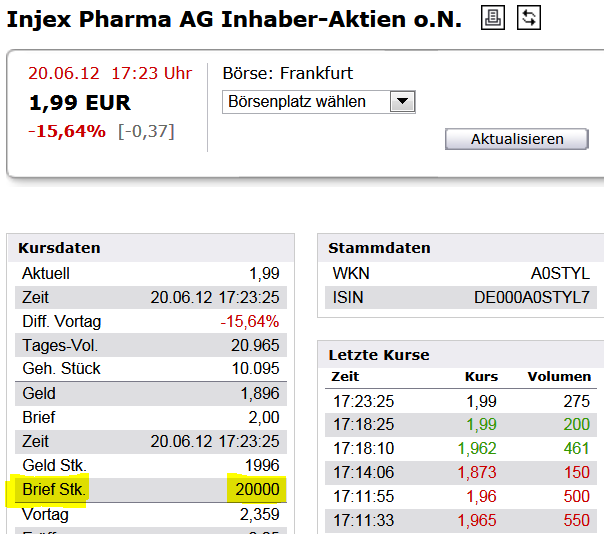Click the Volumen column header
604x534 pixels.
click(559, 377)
